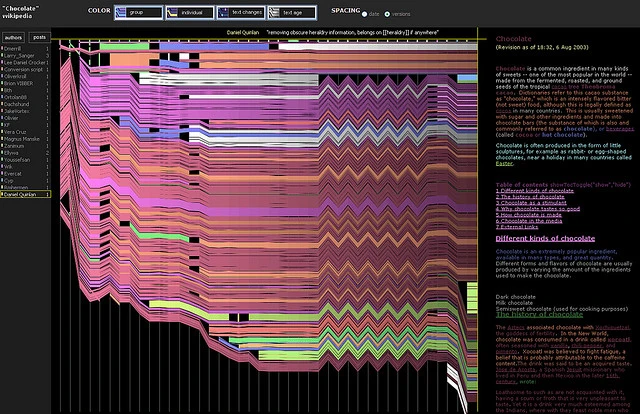This screenshot has width=640, height=414.
Task: Select author Oliverkroll
Action: (25, 76)
